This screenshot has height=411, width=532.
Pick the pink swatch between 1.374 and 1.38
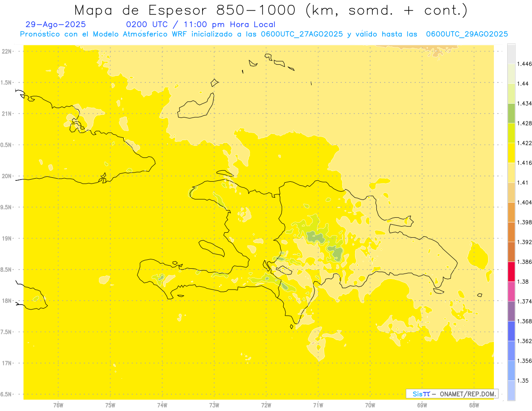click(511, 292)
